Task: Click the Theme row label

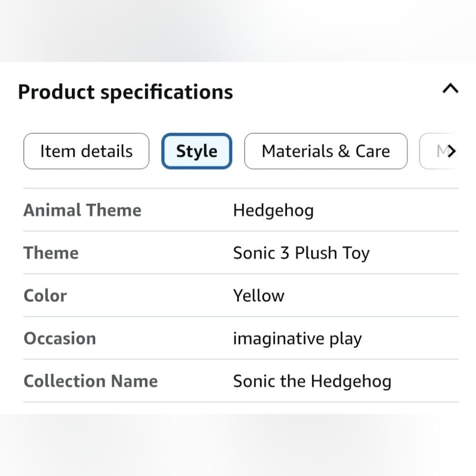Action: (51, 253)
